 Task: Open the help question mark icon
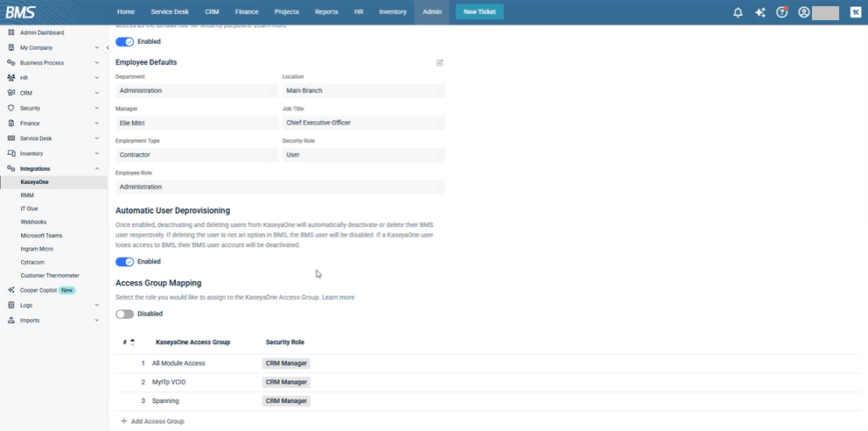click(782, 12)
